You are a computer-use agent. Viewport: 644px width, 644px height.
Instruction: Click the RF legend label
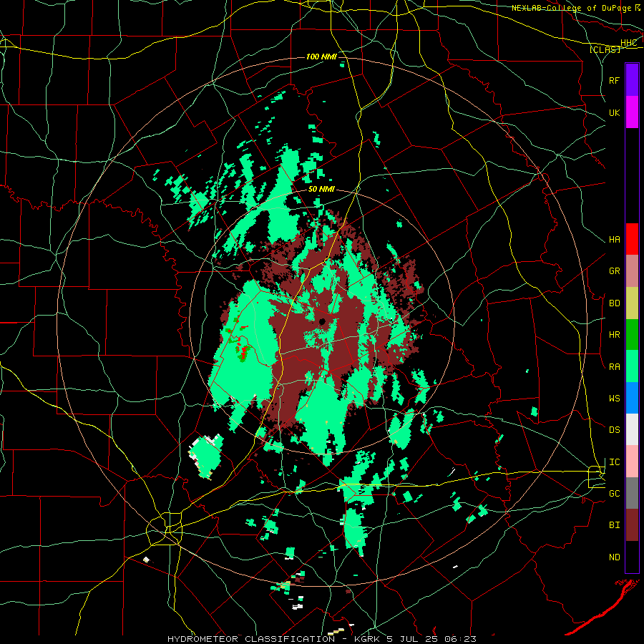click(x=614, y=80)
